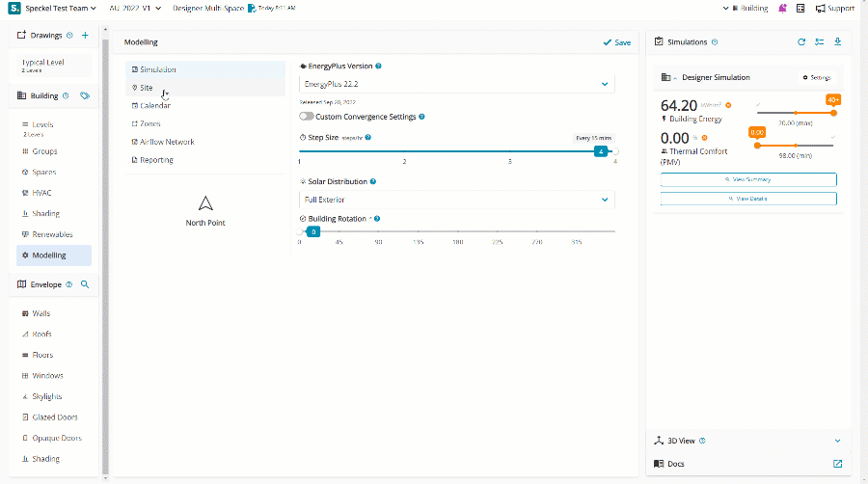Open the Designer Simulation Settings

pos(816,77)
